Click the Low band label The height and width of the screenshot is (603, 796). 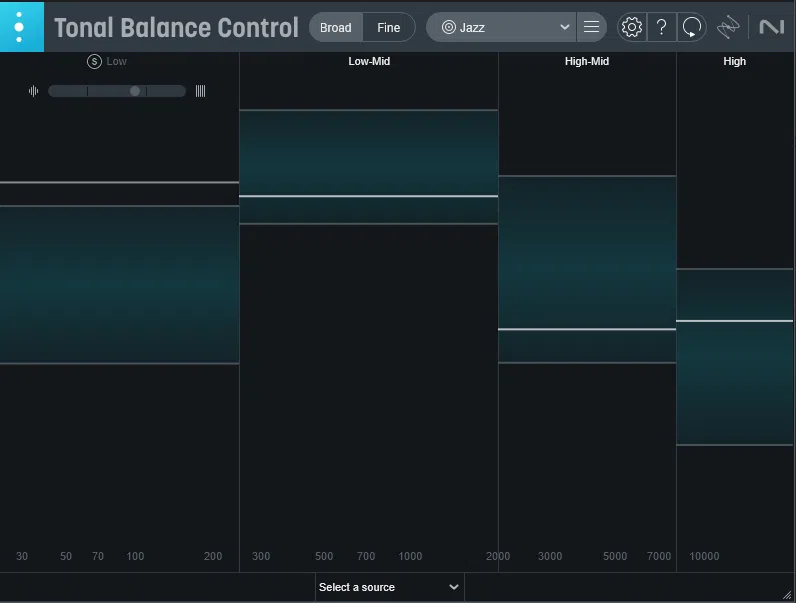click(x=116, y=61)
